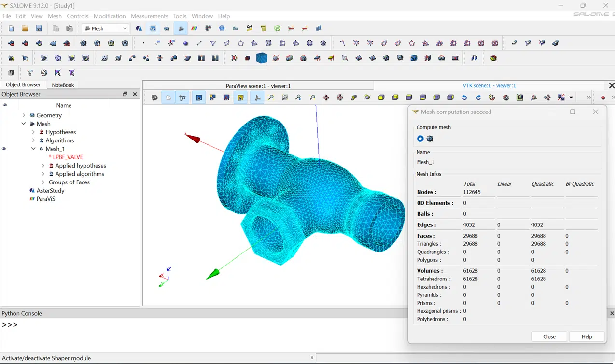Activate the Compute Mesh gear icon in the toolbar
This screenshot has width=615, height=364.
(x=82, y=43)
